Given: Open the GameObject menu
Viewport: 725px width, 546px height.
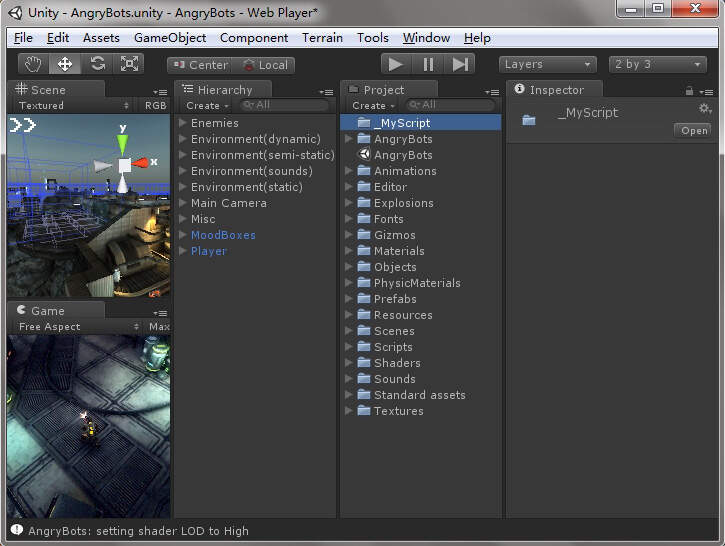Looking at the screenshot, I should [170, 38].
